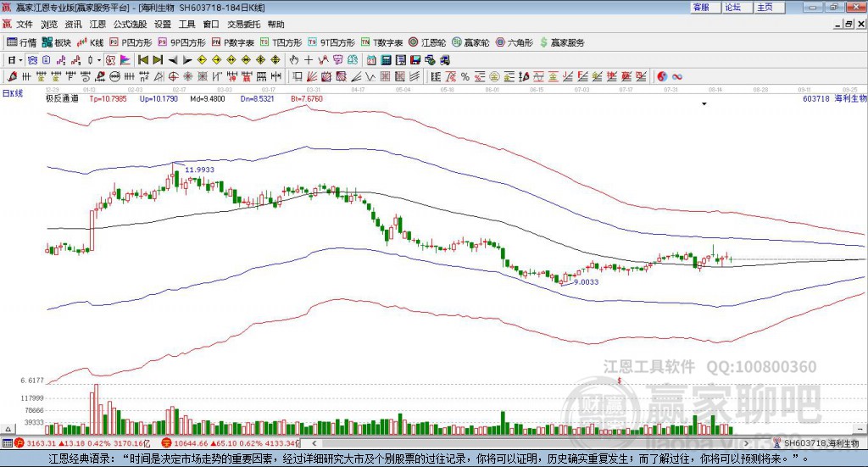Select the percent sign drawing tool
Screen dimensions: 868x467
465,77
